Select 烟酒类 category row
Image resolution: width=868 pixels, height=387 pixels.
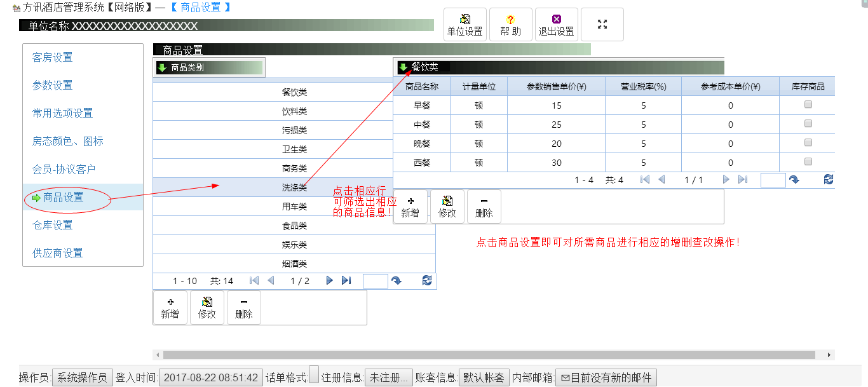294,264
